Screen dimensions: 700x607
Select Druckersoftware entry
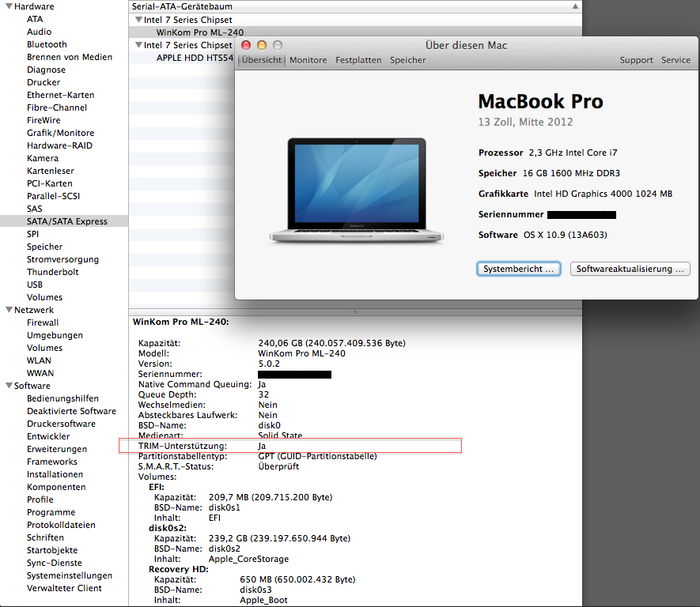pos(61,424)
